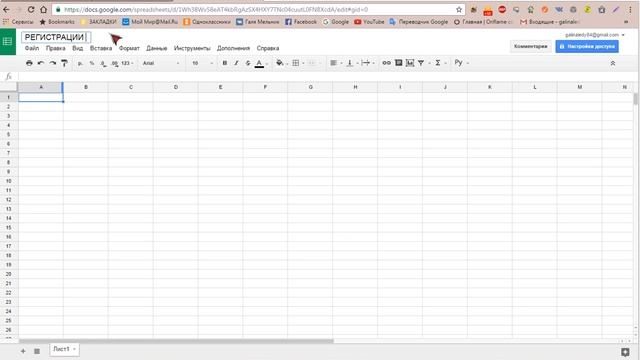Click the insert comment icon
This screenshot has height=360, width=640.
point(398,63)
